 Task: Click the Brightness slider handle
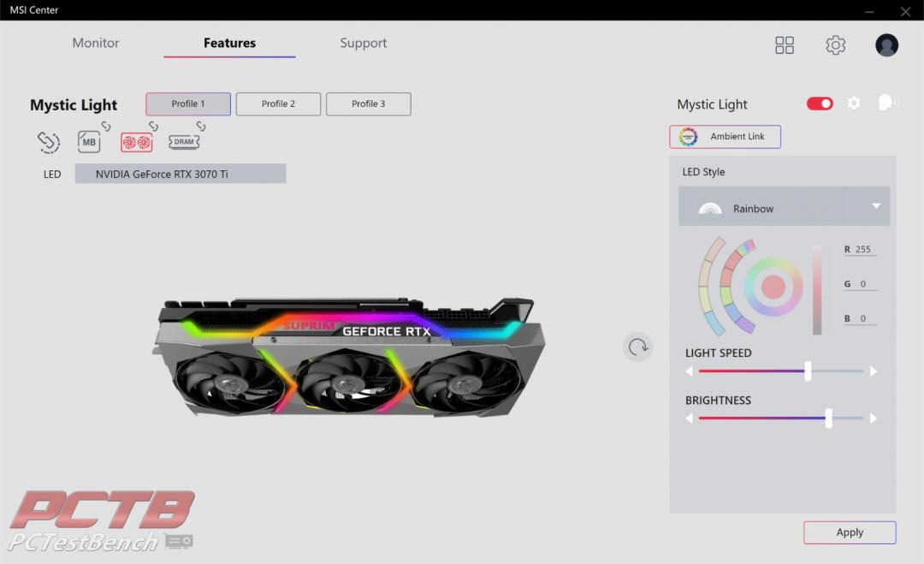click(828, 419)
